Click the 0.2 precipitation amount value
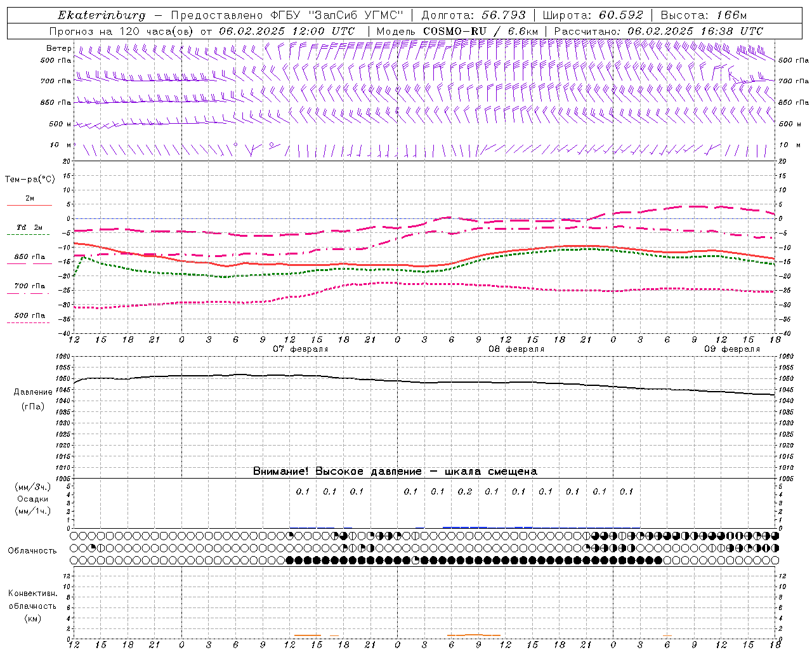This screenshot has width=812, height=650. pyautogui.click(x=465, y=491)
